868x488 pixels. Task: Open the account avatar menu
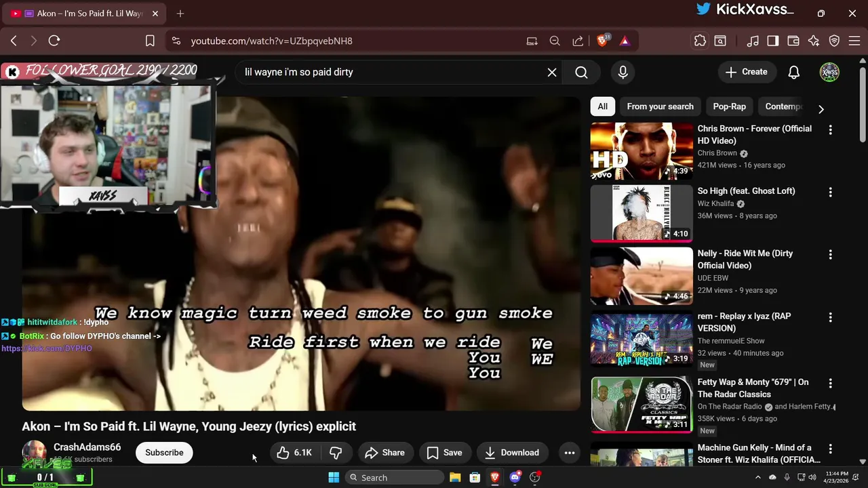[x=829, y=72]
